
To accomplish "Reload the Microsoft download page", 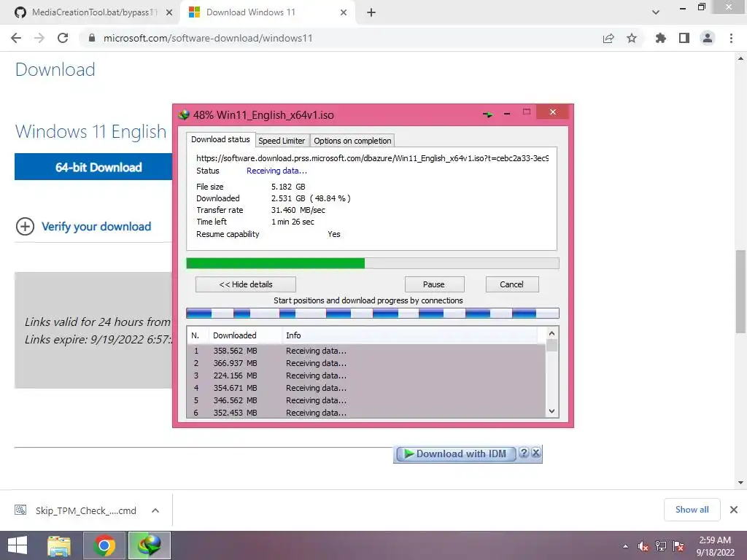I will click(63, 38).
